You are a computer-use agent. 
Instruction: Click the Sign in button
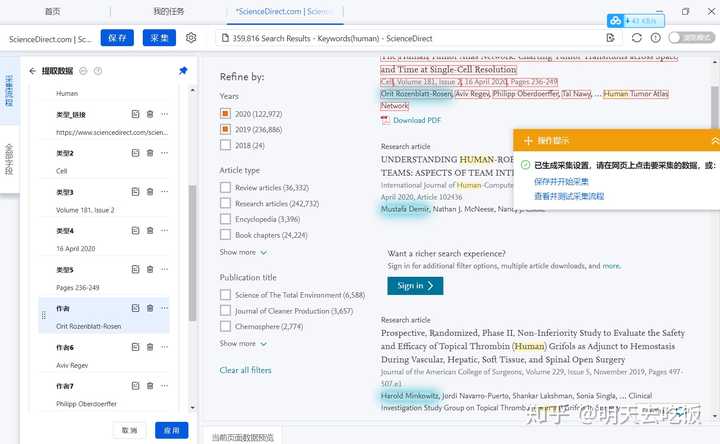pos(415,286)
